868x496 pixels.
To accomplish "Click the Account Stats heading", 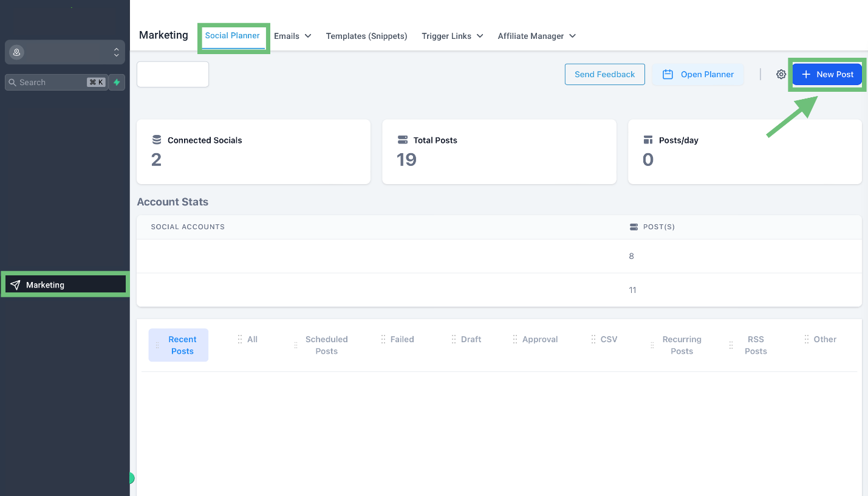I will click(x=173, y=202).
